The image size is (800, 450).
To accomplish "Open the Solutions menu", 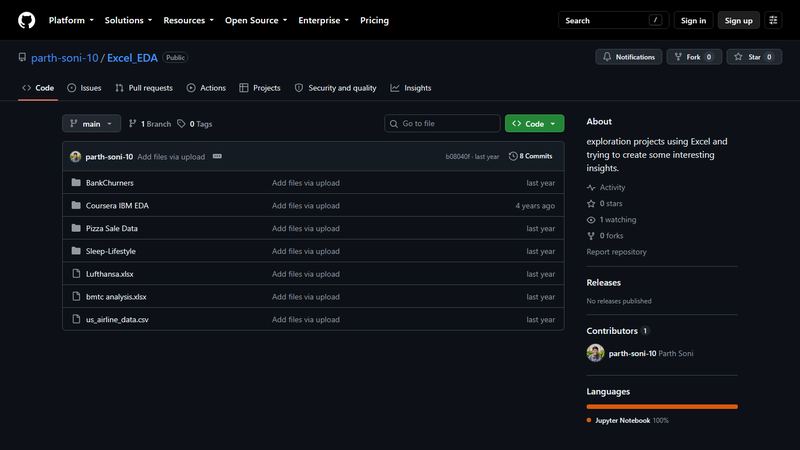I will point(128,20).
